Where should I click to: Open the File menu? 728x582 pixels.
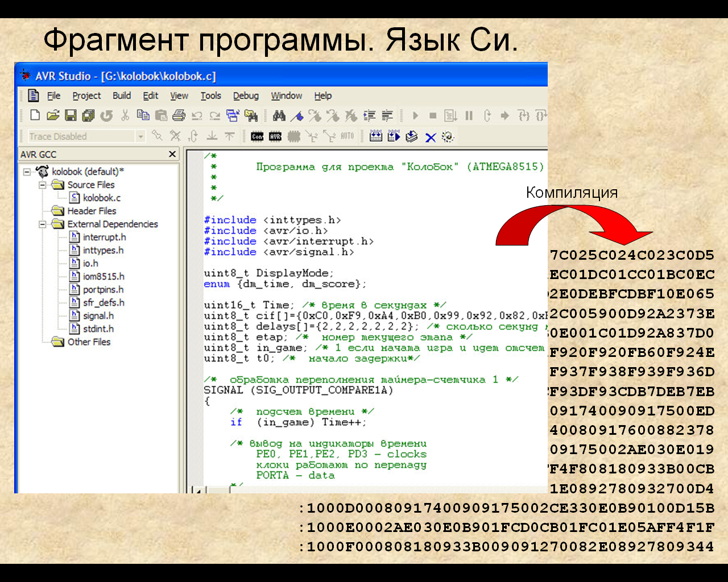[x=53, y=95]
